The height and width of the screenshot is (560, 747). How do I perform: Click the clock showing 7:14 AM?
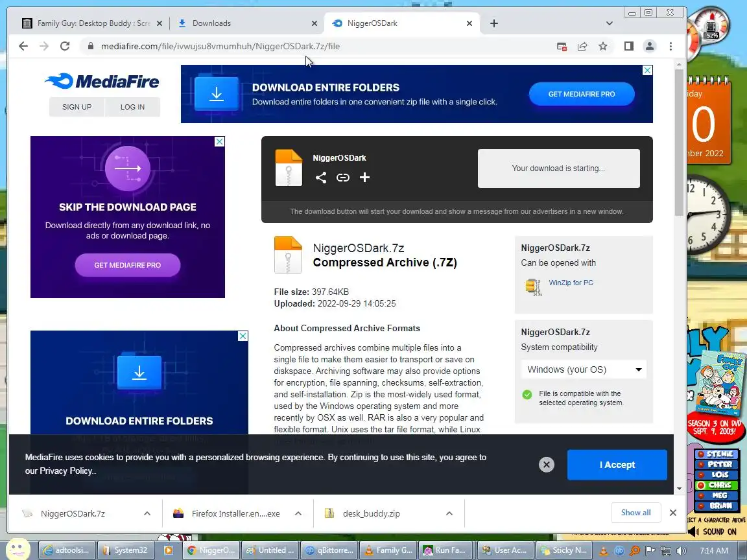(x=714, y=550)
